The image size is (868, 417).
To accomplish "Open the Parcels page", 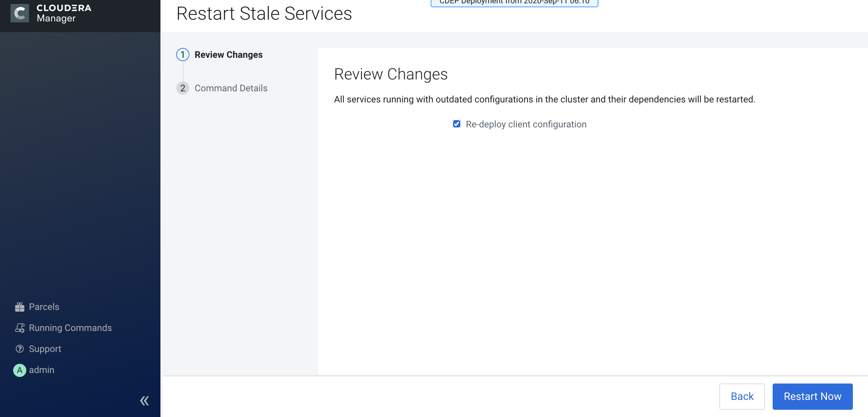I will click(44, 307).
